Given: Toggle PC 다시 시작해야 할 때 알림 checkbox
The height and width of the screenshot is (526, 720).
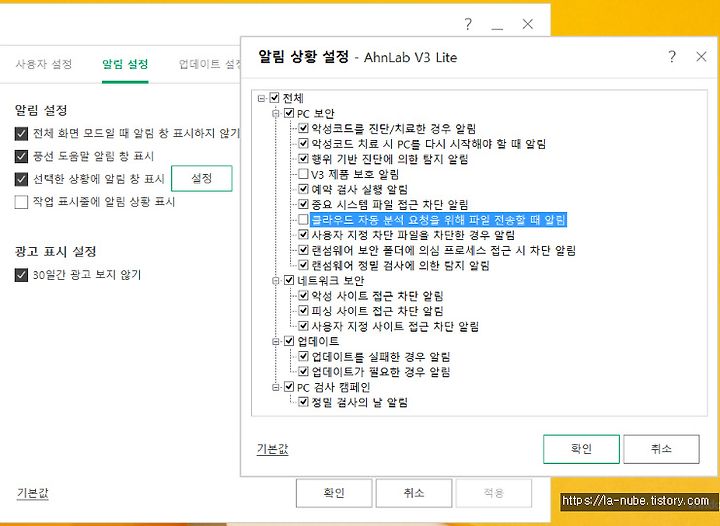Looking at the screenshot, I should click(x=303, y=144).
